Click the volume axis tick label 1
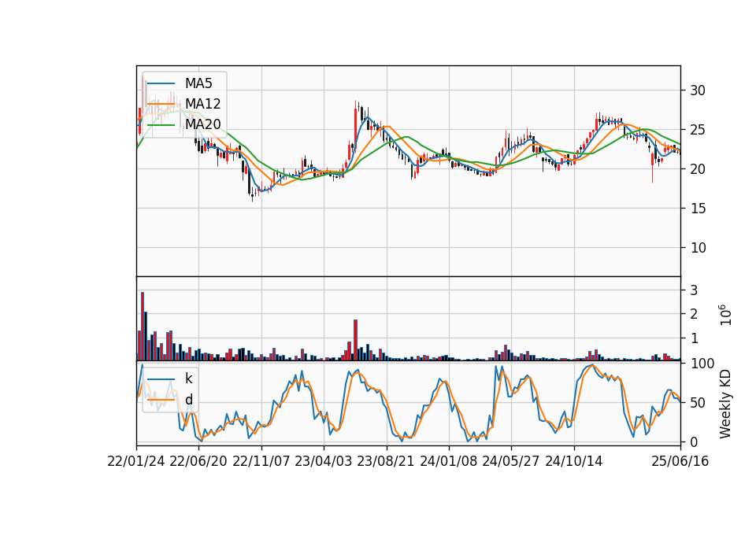 coord(695,338)
